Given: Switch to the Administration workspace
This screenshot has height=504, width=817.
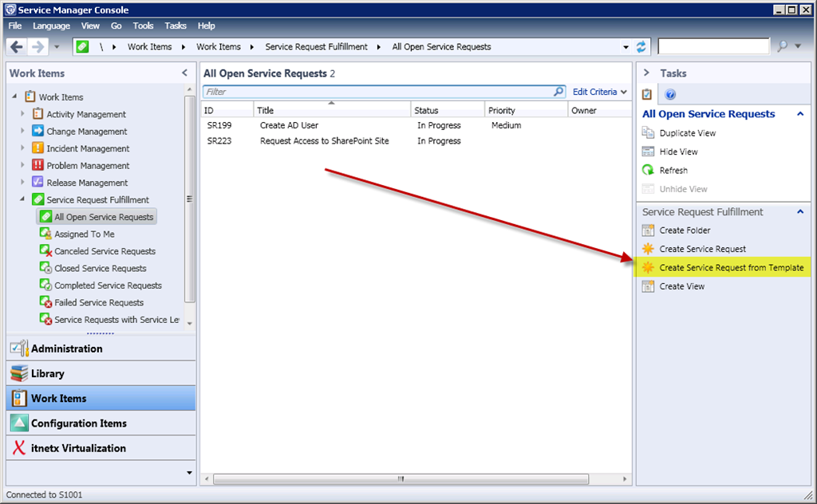Looking at the screenshot, I should point(67,348).
